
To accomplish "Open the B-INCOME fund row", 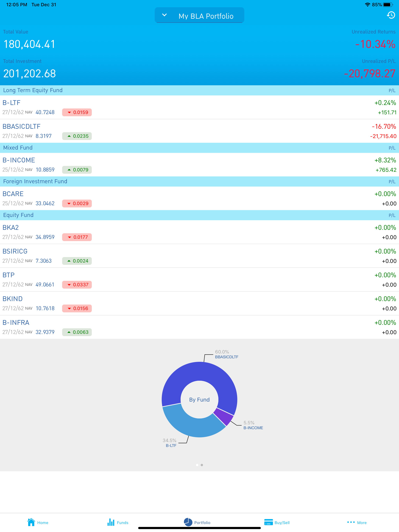I will click(199, 165).
